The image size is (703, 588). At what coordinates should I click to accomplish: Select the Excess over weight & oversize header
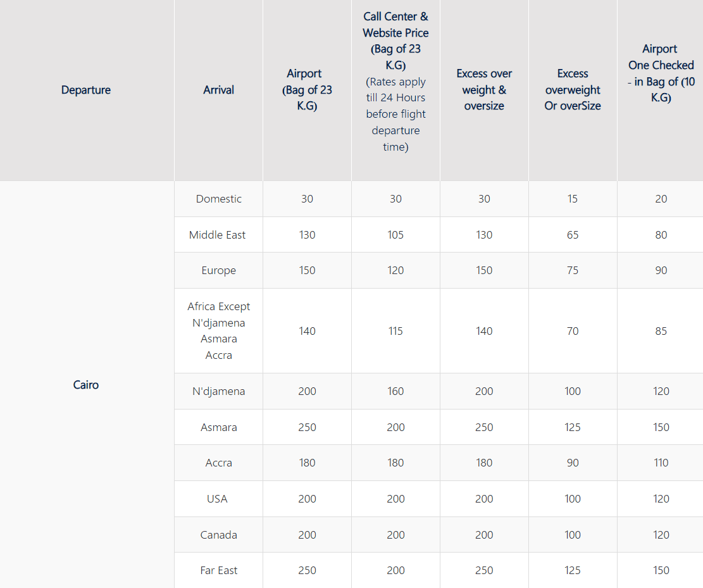click(484, 90)
